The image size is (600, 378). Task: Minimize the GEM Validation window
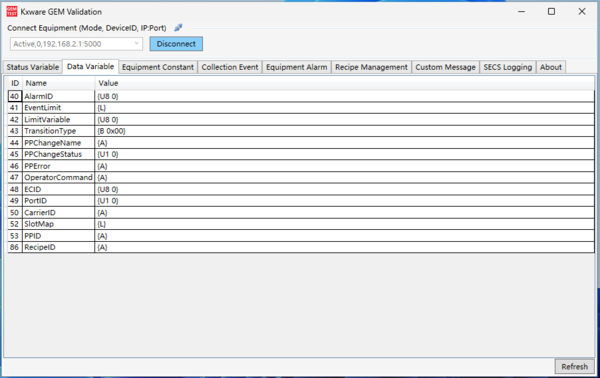coord(521,11)
